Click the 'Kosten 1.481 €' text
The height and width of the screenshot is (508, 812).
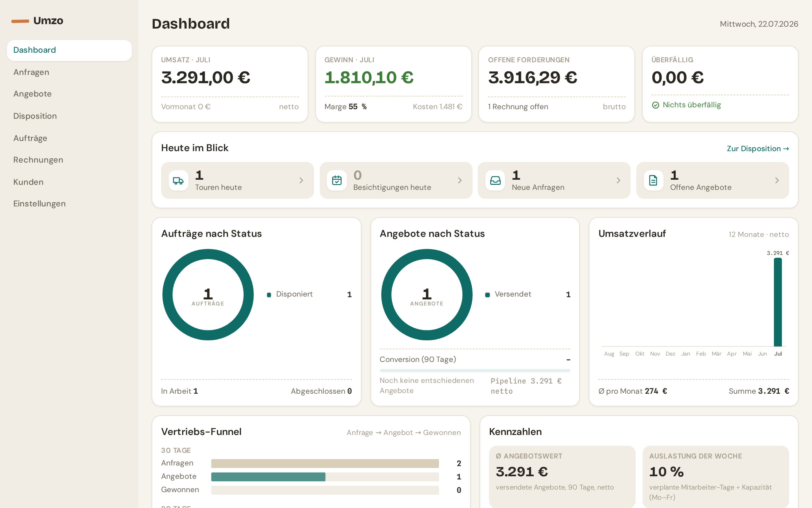(x=437, y=107)
